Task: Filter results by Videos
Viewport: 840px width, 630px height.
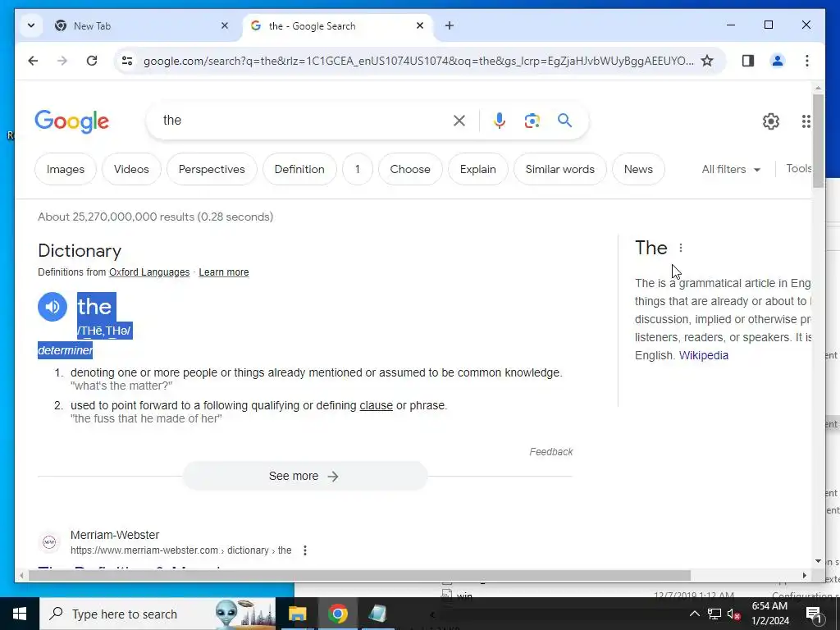Action: click(131, 169)
